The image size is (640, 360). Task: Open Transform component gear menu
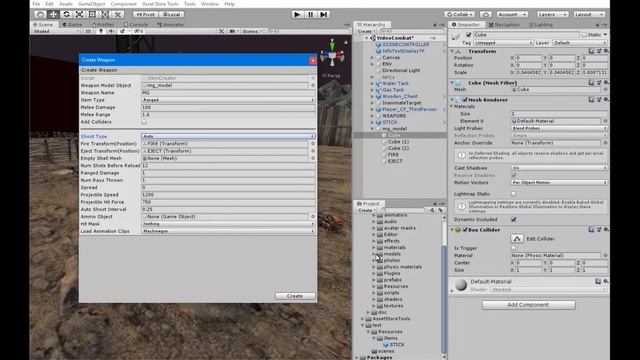pyautogui.click(x=606, y=51)
